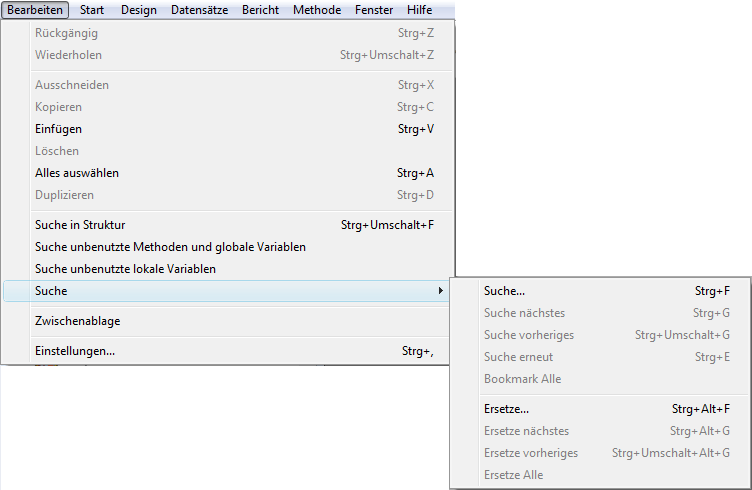
Task: Click Suche in Struktur
Action: click(x=80, y=225)
